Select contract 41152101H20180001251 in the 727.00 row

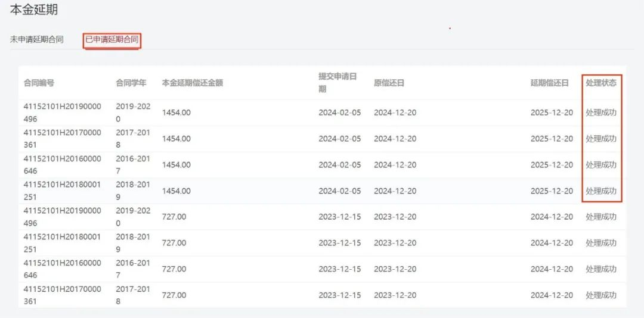(x=62, y=243)
